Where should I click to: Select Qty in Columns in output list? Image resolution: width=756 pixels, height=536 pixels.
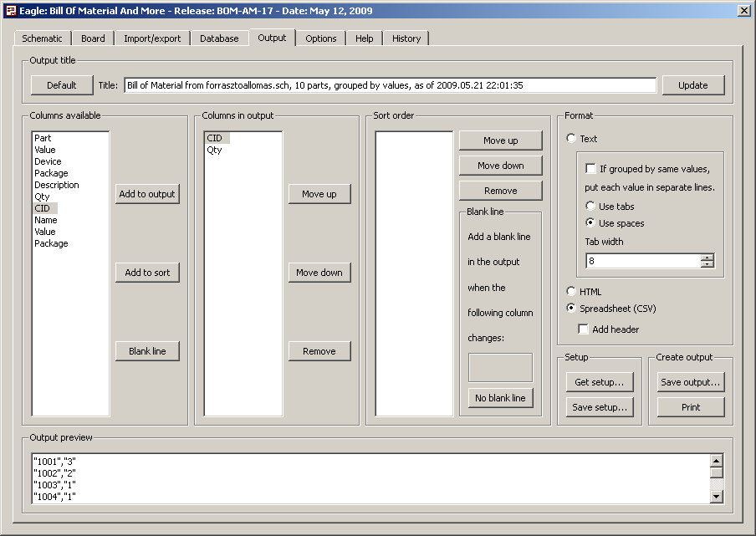(x=215, y=150)
